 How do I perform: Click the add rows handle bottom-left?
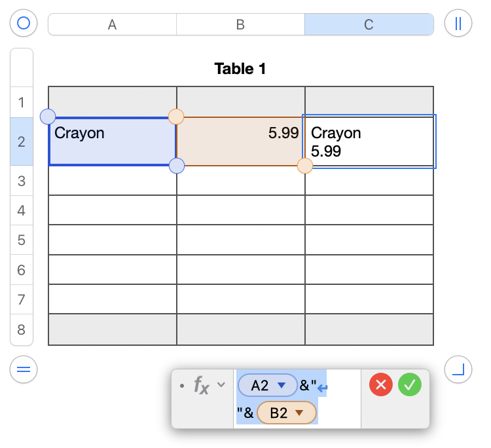[x=24, y=370]
